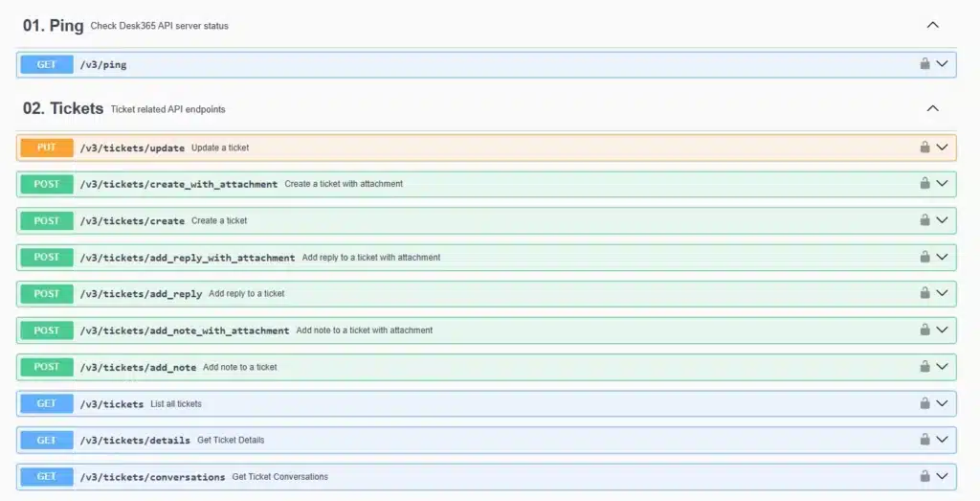
Task: Click lock icon for Update a ticket endpoint
Action: point(924,148)
